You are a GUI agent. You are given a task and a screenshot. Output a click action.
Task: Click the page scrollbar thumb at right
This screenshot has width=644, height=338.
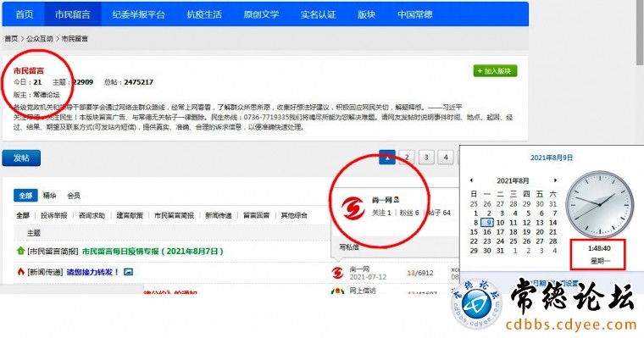pyautogui.click(x=640, y=32)
